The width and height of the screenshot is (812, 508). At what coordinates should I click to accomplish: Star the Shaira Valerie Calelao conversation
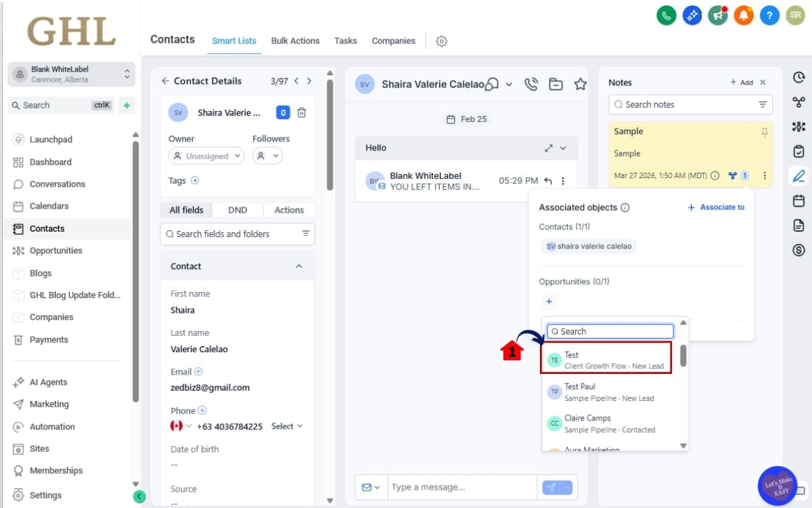(580, 84)
